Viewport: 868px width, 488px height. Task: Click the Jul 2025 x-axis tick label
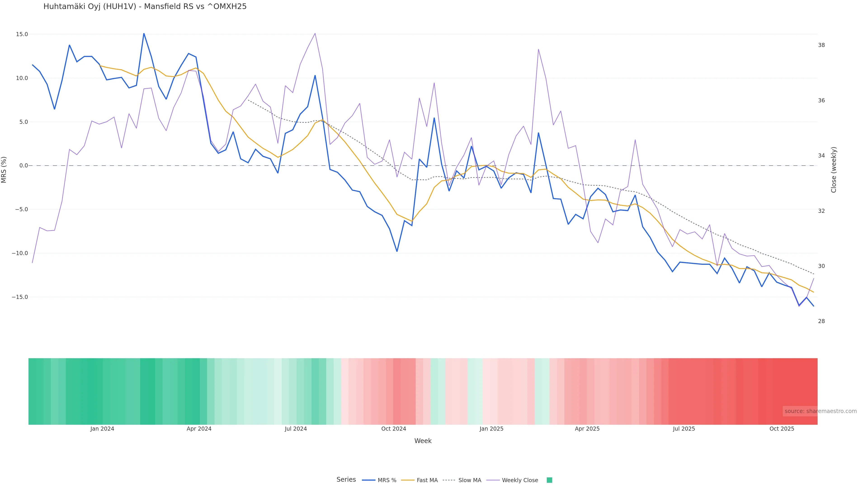684,429
